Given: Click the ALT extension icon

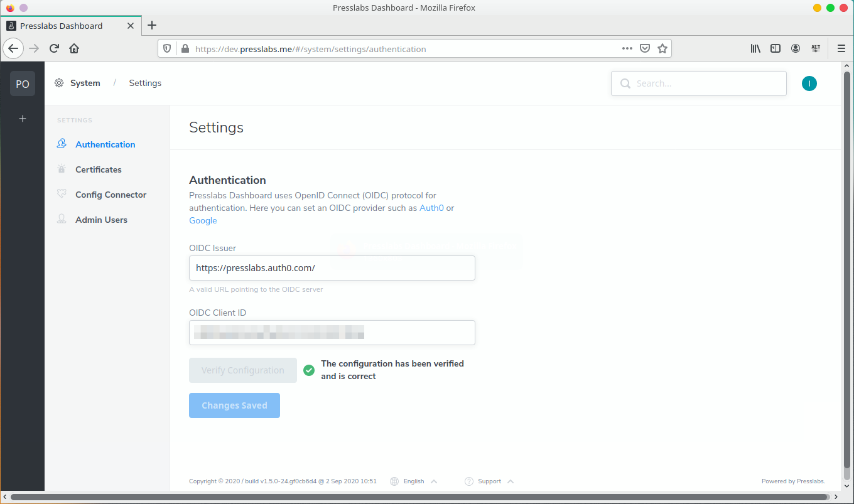Looking at the screenshot, I should tap(816, 48).
